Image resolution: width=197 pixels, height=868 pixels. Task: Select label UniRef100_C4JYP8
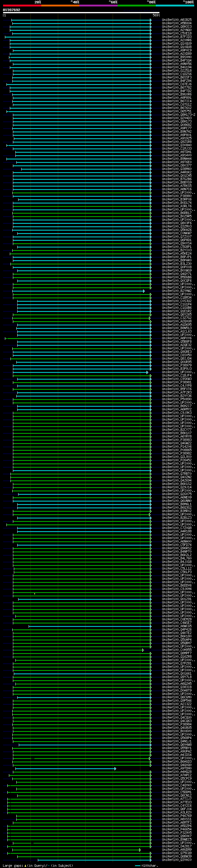(177, 386)
